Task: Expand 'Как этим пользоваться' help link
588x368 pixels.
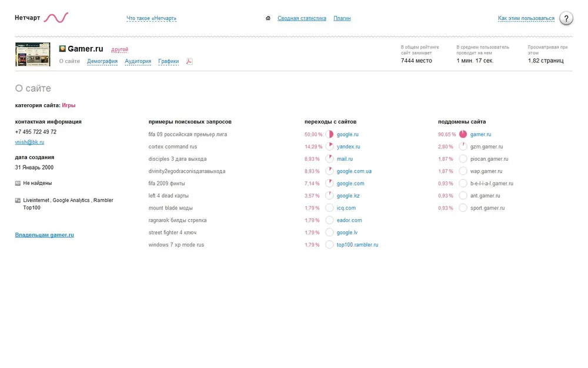Action: coord(526,18)
